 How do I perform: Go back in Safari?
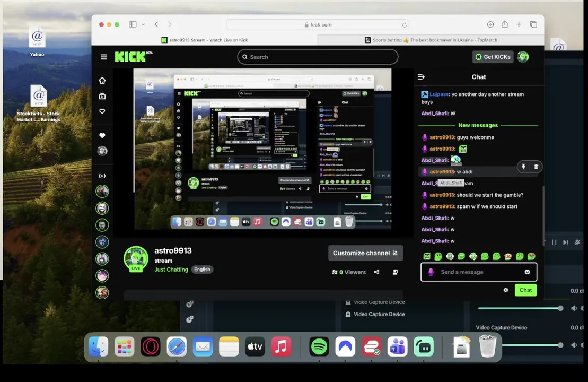tap(156, 24)
